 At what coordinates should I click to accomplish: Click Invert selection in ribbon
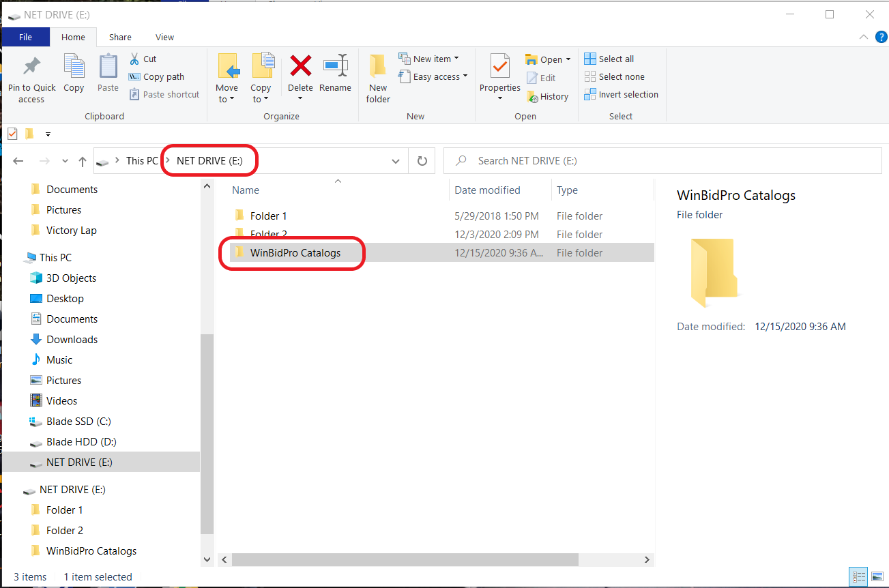(622, 94)
